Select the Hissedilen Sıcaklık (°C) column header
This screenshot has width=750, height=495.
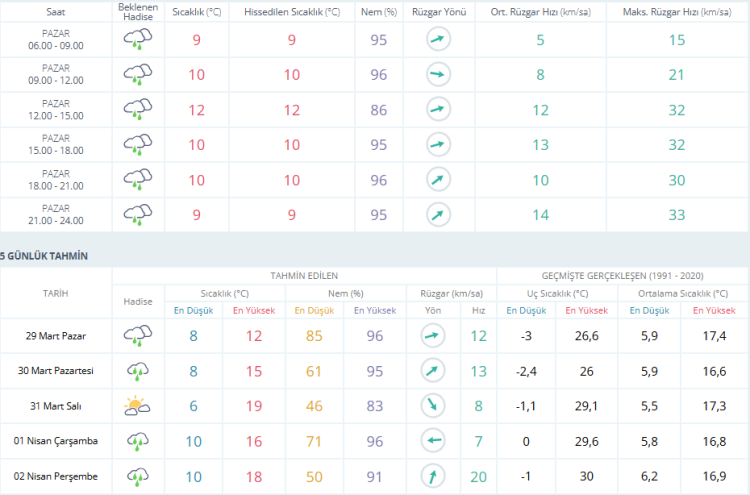coord(293,11)
